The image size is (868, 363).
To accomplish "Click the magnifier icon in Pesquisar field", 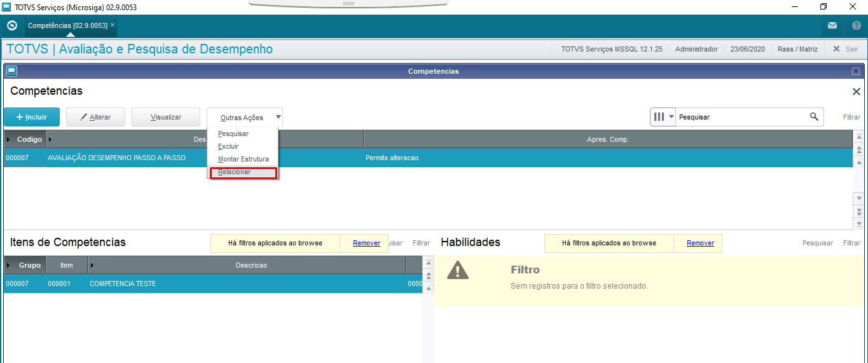I will pyautogui.click(x=814, y=117).
